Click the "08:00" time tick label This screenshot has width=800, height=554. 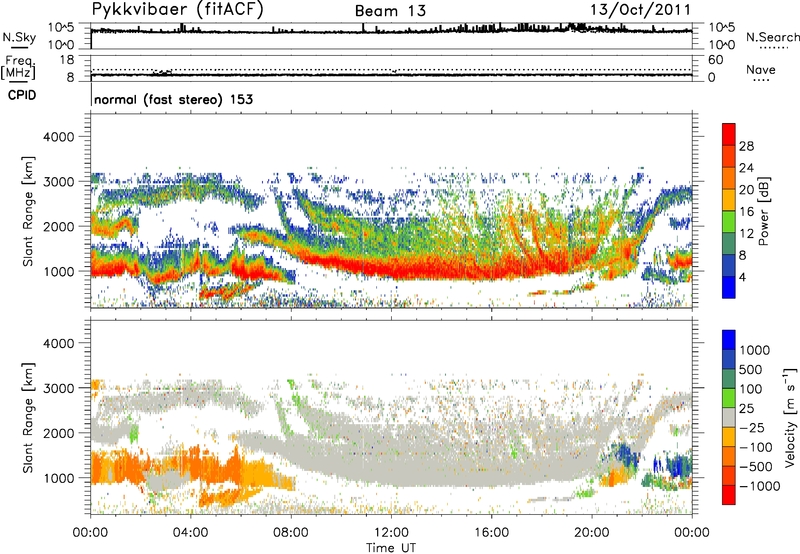point(291,533)
